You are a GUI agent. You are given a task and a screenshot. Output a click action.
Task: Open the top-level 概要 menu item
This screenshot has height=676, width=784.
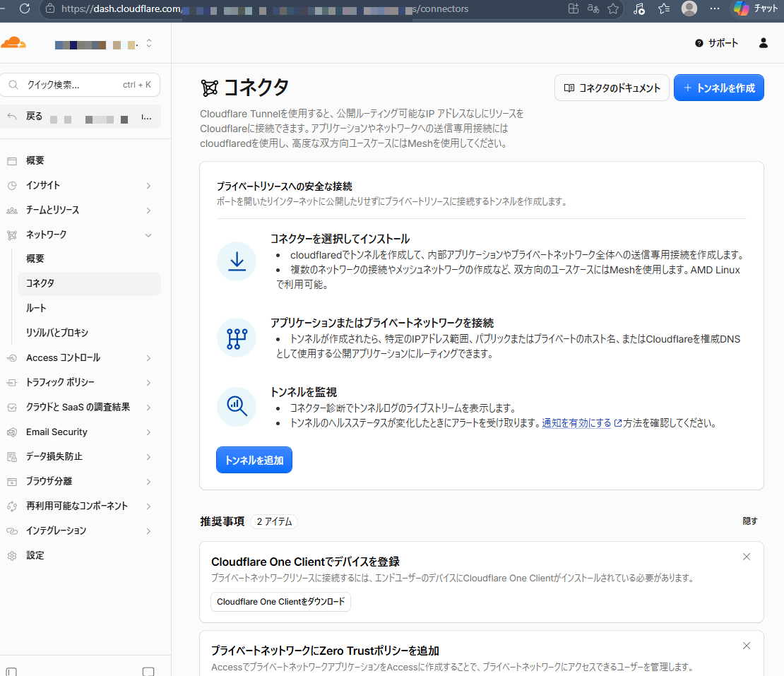coord(81,160)
